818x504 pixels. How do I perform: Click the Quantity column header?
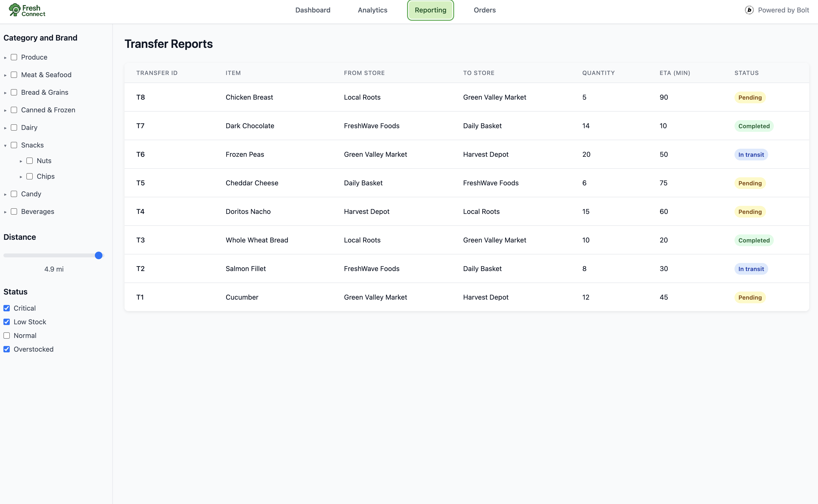point(598,73)
